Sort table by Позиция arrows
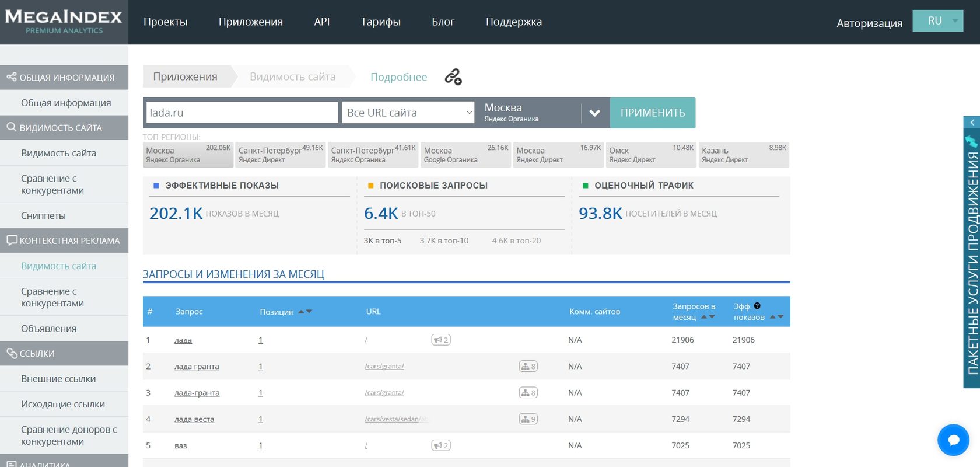980x467 pixels. click(x=305, y=312)
